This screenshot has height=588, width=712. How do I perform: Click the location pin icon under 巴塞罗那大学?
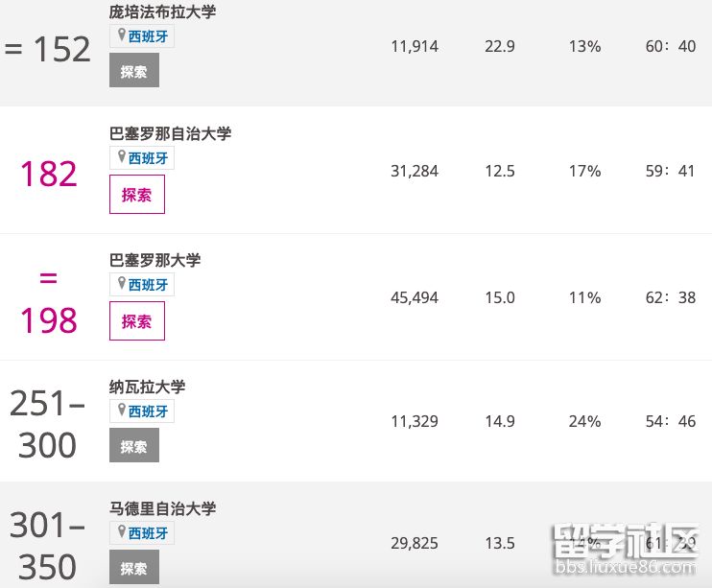point(121,284)
